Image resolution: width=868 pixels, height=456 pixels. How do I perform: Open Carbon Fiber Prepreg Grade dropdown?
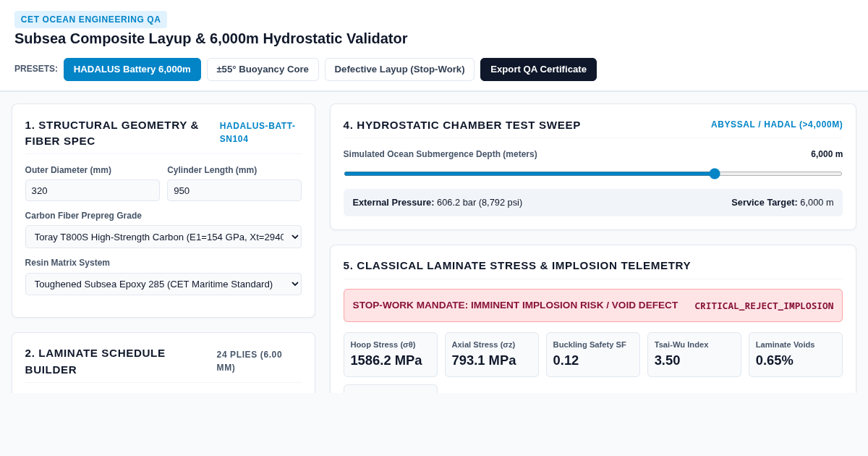[163, 237]
